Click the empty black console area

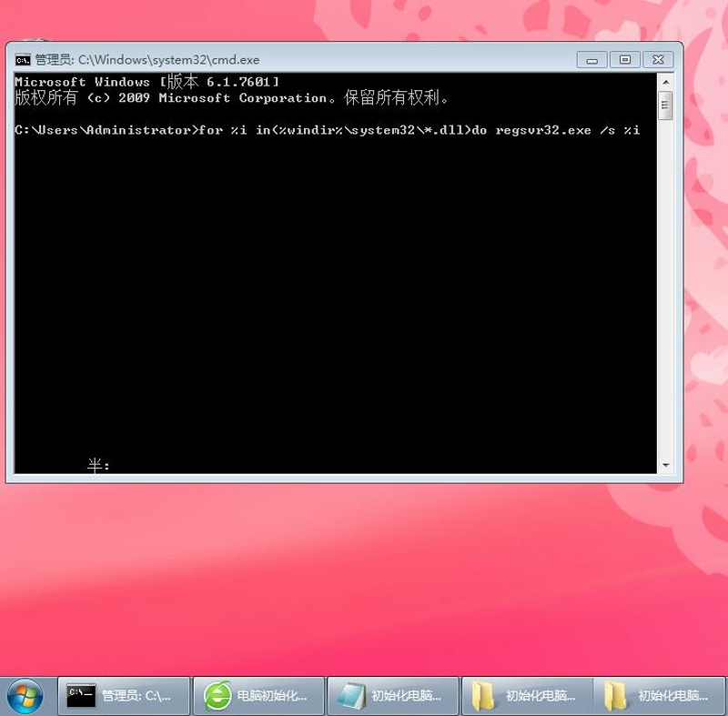click(x=334, y=297)
